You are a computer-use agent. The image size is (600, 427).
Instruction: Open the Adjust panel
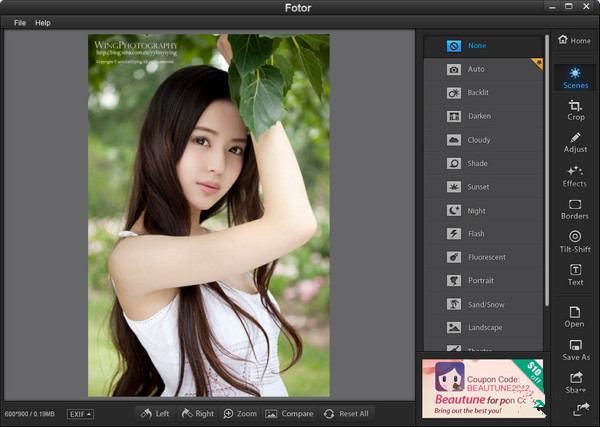pos(575,143)
